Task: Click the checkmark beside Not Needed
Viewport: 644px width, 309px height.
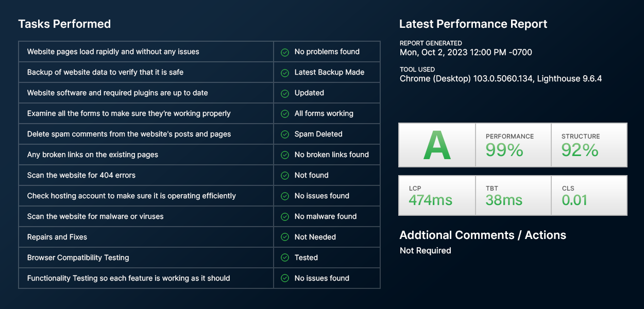Action: [284, 237]
